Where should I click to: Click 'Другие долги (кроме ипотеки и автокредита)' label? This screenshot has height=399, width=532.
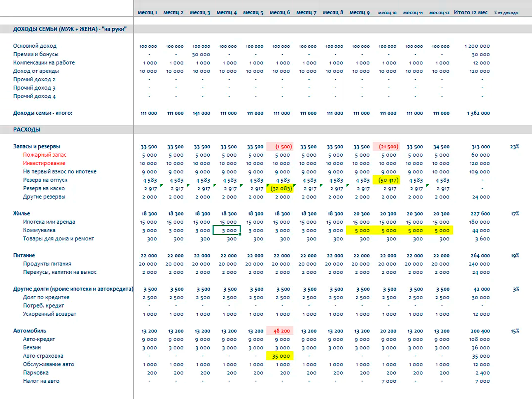(73, 289)
